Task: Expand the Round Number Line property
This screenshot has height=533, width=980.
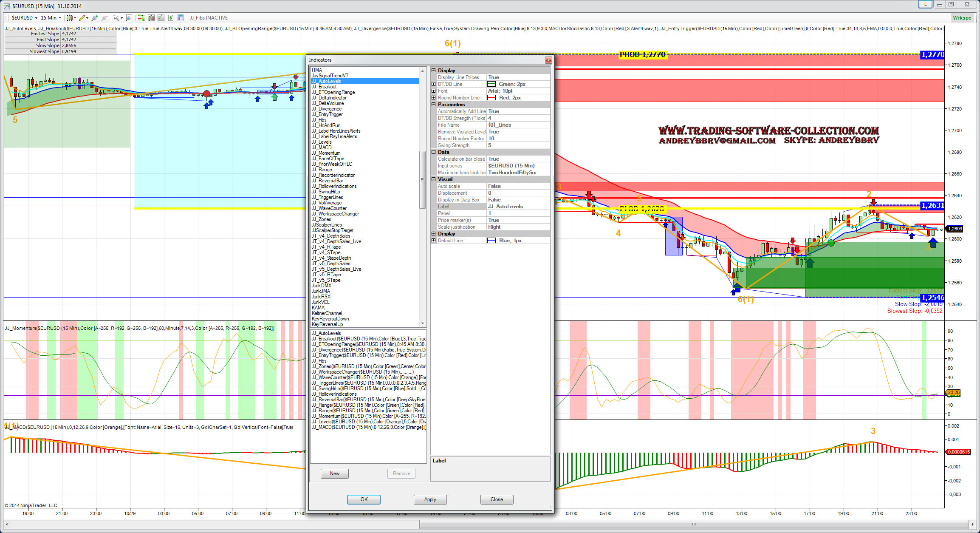Action: coord(434,98)
